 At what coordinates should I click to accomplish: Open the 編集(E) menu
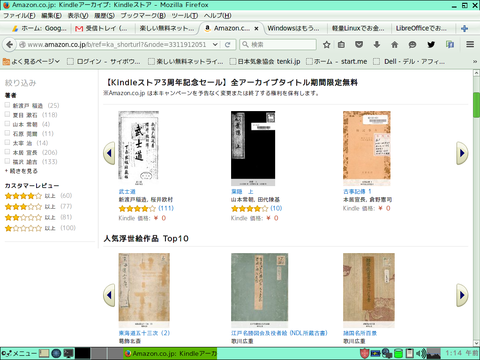(x=51, y=16)
